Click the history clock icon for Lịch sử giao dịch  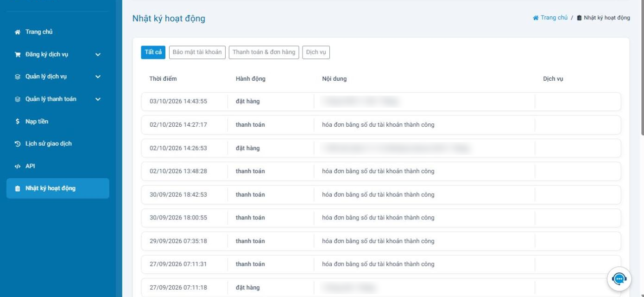pyautogui.click(x=18, y=144)
